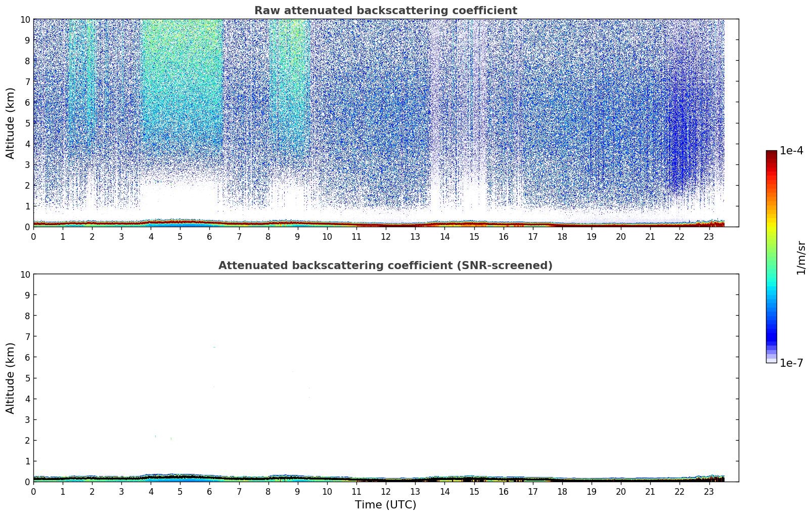Viewport: 812px width, 516px height.
Task: Click green-cyan noise patch between 4 and 6 UTC
Action: [182, 76]
